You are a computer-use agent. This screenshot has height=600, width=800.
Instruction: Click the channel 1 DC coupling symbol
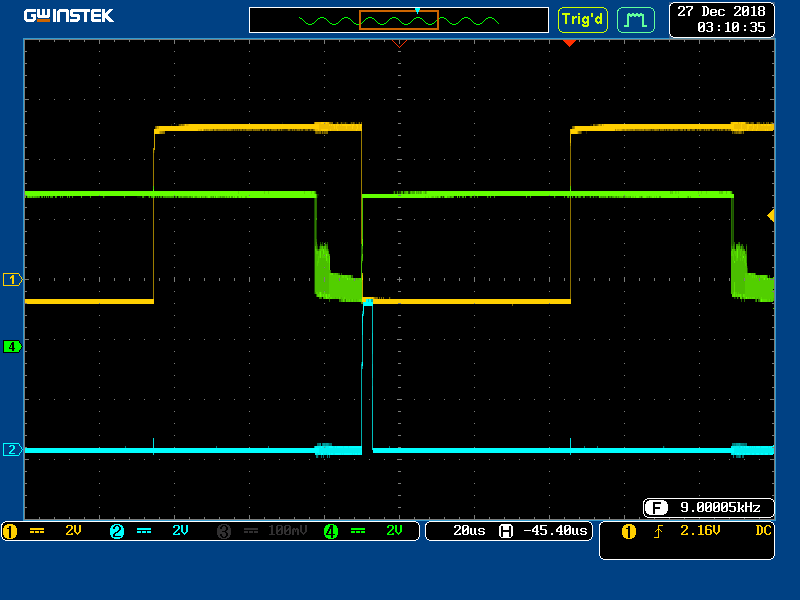37,531
